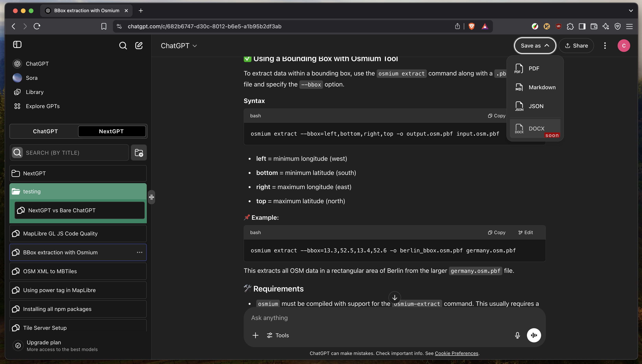Click the Brave Rewards triangle icon
Image resolution: width=642 pixels, height=364 pixels.
[x=485, y=26]
